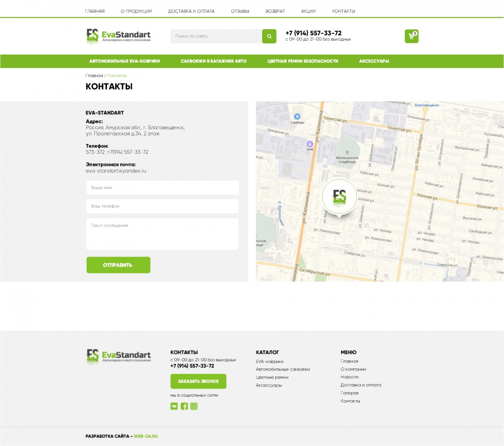This screenshot has width=504, height=446.
Task: Open the VK social network icon
Action: [x=174, y=406]
